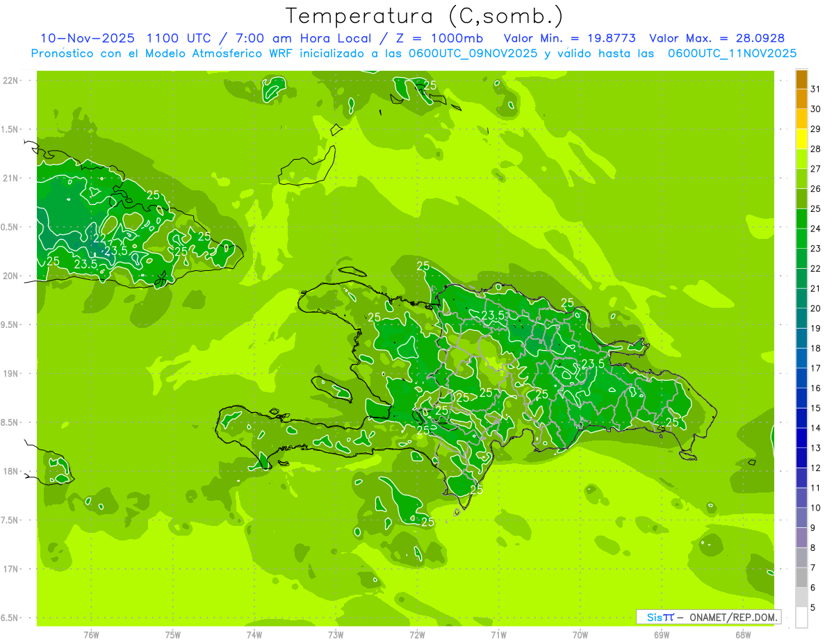Screen dimensions: 834x644
Task: Click the '17N' latitude axis label
Action: 12,569
